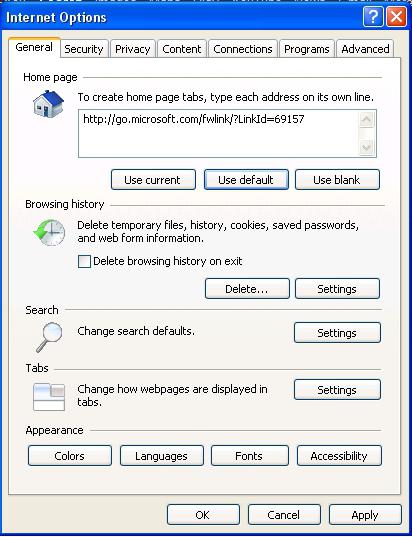Click the Help question mark button

(x=373, y=16)
